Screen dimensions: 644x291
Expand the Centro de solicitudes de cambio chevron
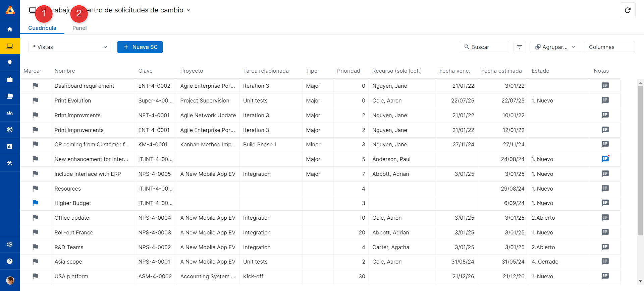[x=189, y=10]
